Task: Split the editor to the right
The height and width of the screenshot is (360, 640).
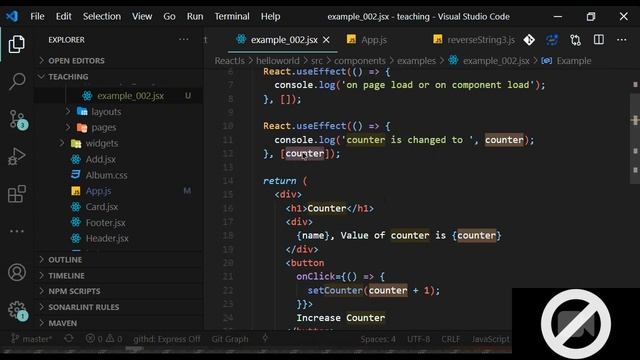Action: (599, 40)
